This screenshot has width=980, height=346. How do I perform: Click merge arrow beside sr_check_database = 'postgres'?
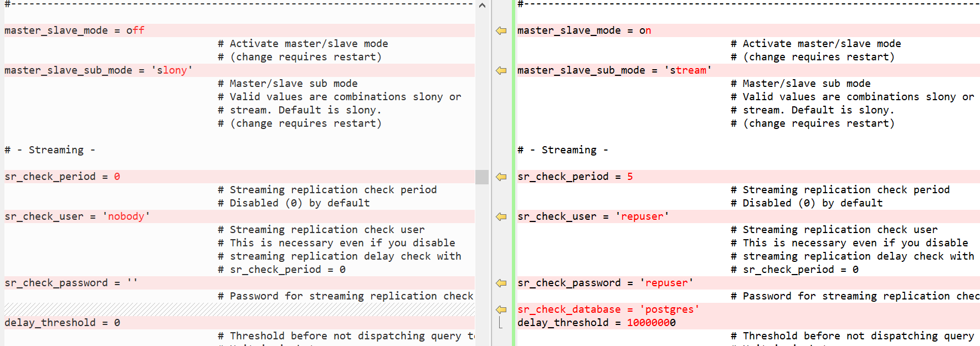click(x=501, y=309)
